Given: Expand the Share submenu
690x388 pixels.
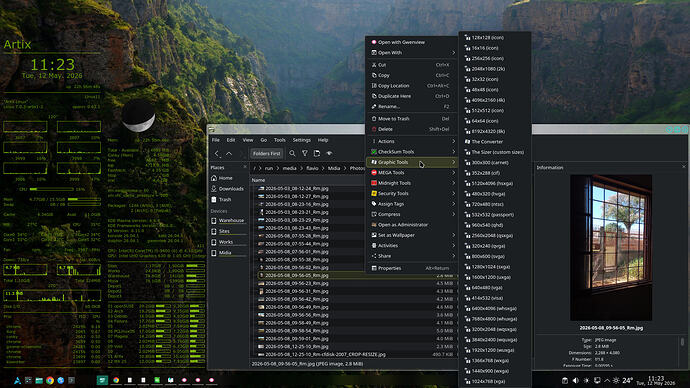Looking at the screenshot, I should point(412,256).
